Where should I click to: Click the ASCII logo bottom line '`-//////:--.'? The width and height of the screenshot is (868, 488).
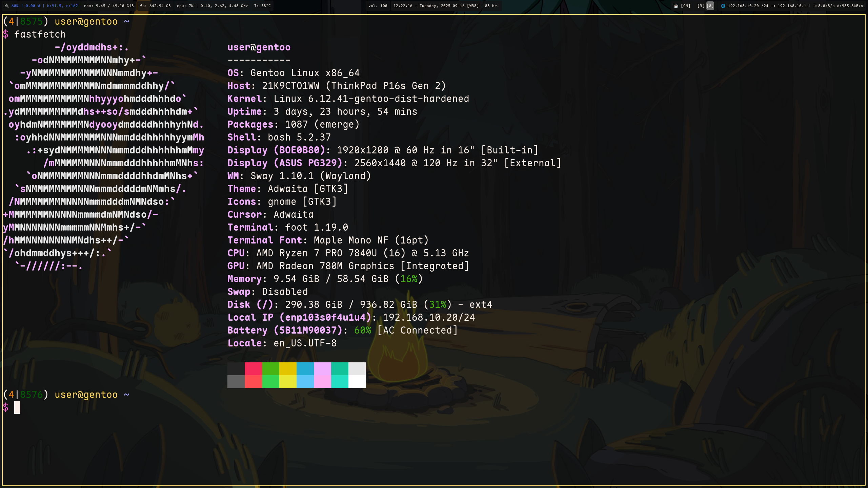point(48,266)
